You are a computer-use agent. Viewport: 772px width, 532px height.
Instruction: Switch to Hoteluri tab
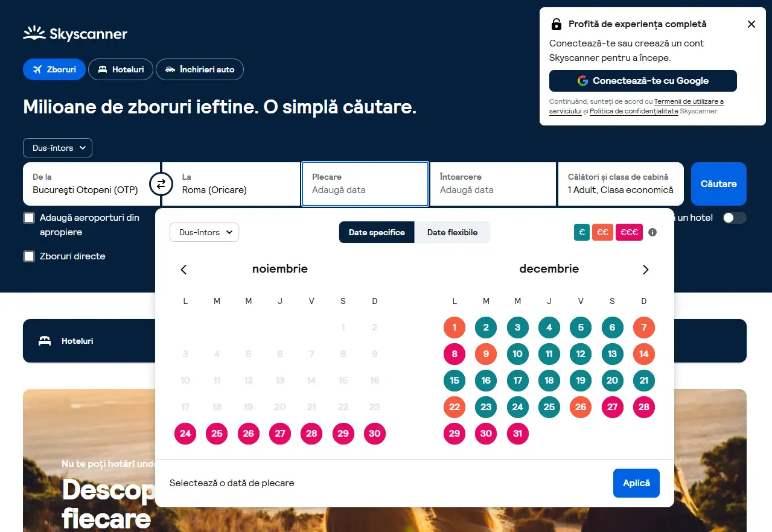121,69
